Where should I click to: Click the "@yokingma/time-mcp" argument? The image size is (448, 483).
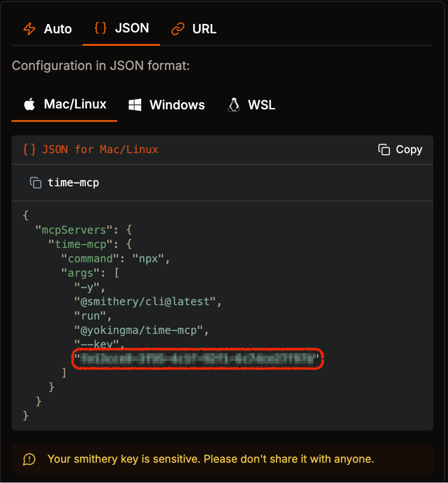[x=142, y=330]
